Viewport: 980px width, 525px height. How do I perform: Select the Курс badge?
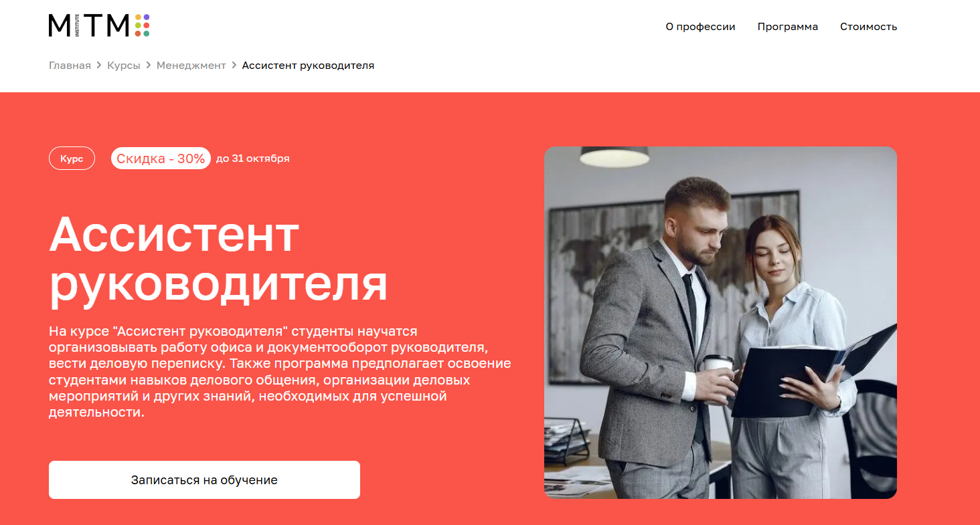click(72, 159)
